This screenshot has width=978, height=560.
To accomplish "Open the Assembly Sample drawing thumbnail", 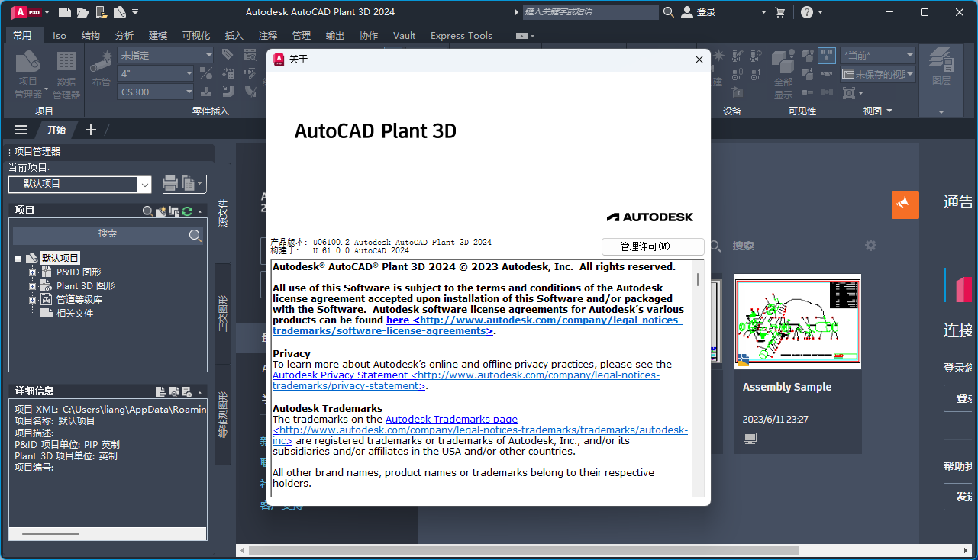I will click(x=798, y=321).
